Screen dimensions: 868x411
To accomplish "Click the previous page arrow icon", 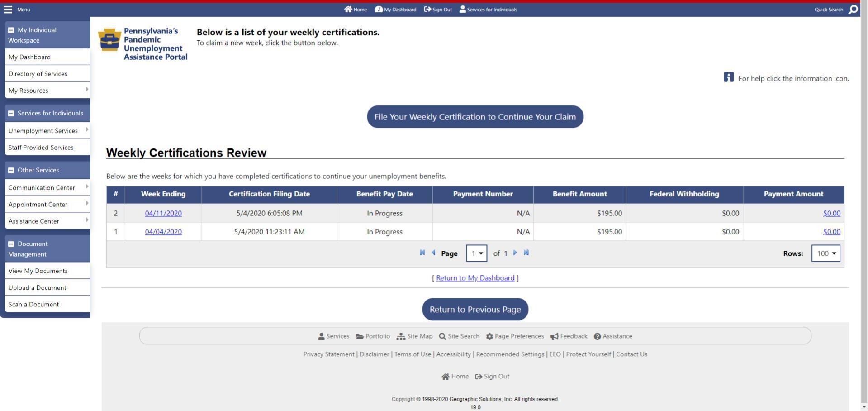I will [433, 253].
